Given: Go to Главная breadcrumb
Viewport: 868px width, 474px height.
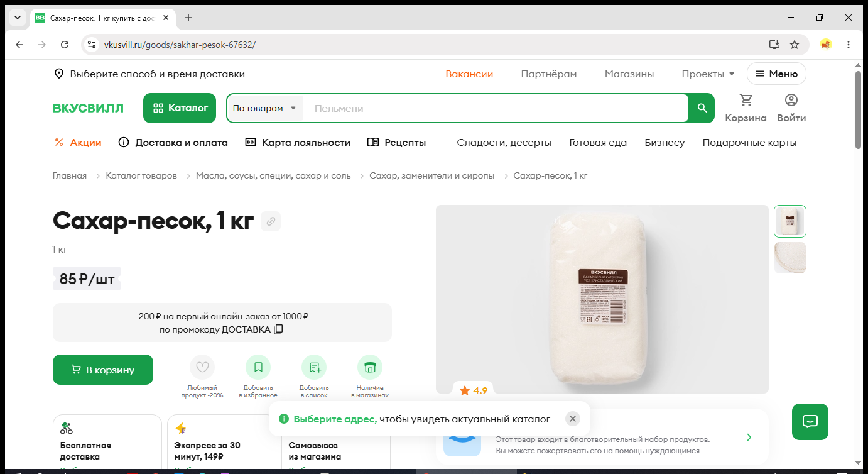Looking at the screenshot, I should click(x=70, y=175).
